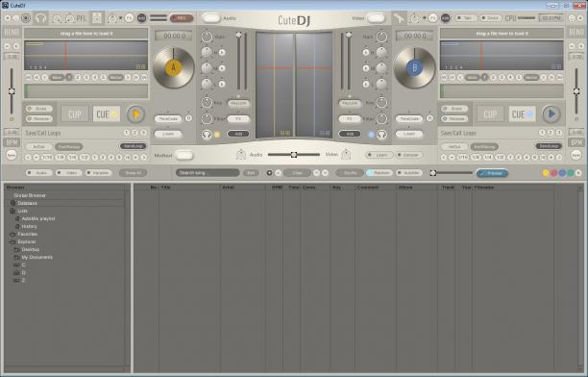588x377 pixels.
Task: Hit the CUP button on deck B
Action: click(x=490, y=114)
